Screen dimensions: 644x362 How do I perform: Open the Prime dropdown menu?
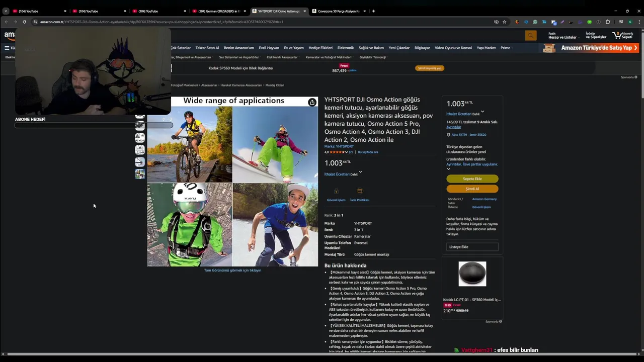tap(507, 48)
